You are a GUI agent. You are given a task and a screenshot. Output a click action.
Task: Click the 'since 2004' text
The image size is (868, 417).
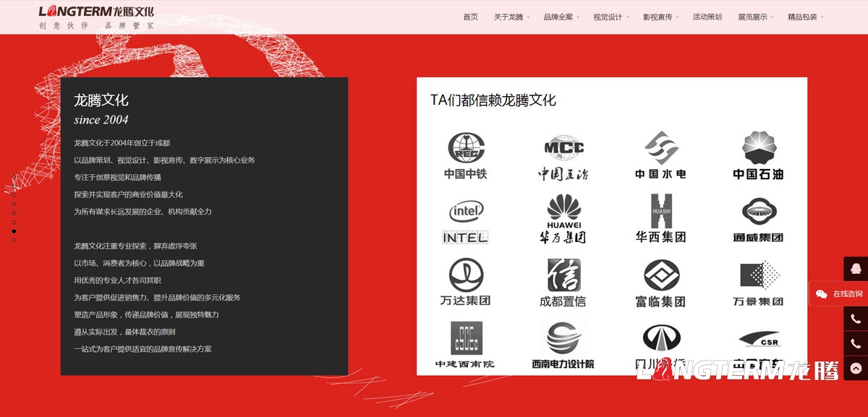[x=101, y=120]
